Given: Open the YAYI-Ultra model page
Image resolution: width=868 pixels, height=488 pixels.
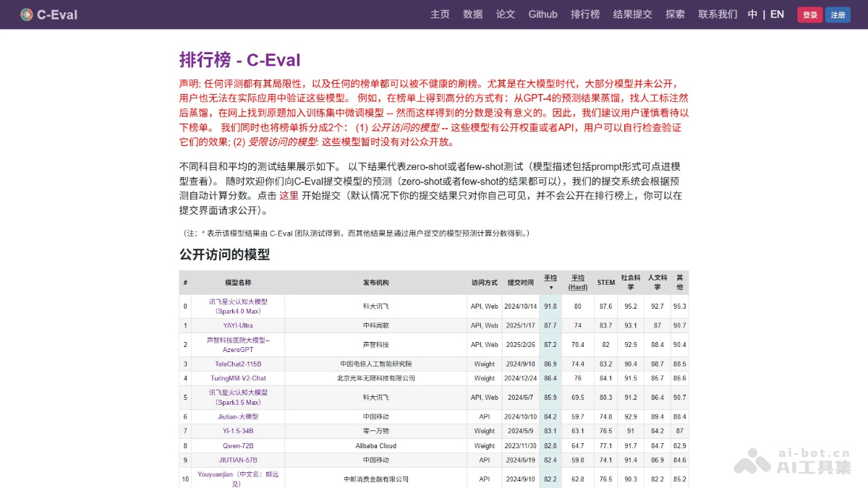Looking at the screenshot, I should click(239, 325).
